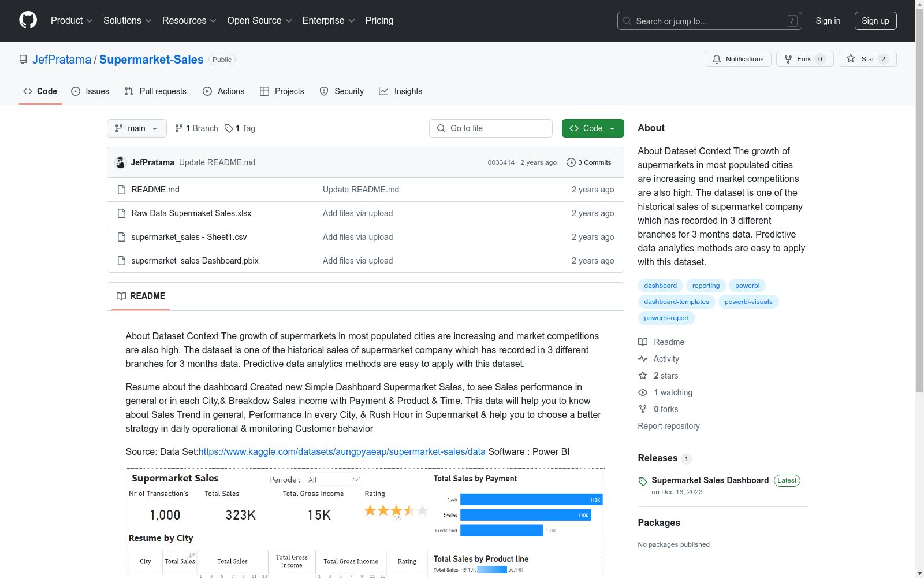This screenshot has height=578, width=924.
Task: Click the tag icon beside Supermarket Sales Dashboard release
Action: 643,481
